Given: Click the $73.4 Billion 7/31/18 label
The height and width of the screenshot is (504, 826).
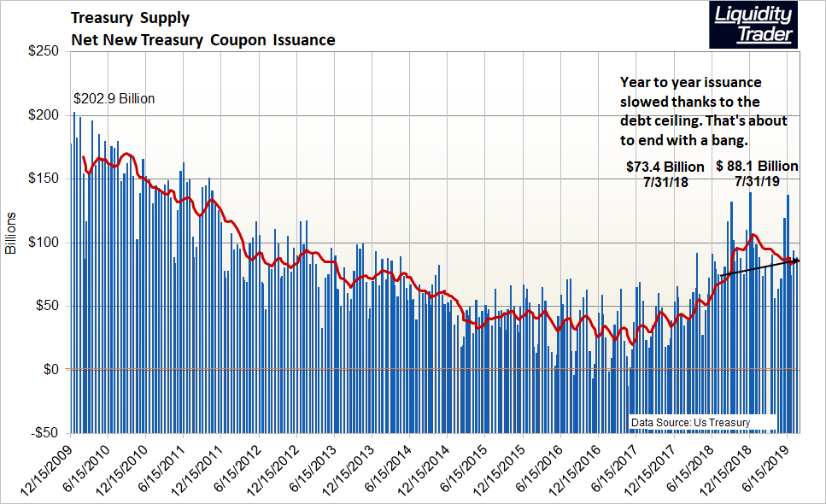Looking at the screenshot, I should [x=665, y=174].
